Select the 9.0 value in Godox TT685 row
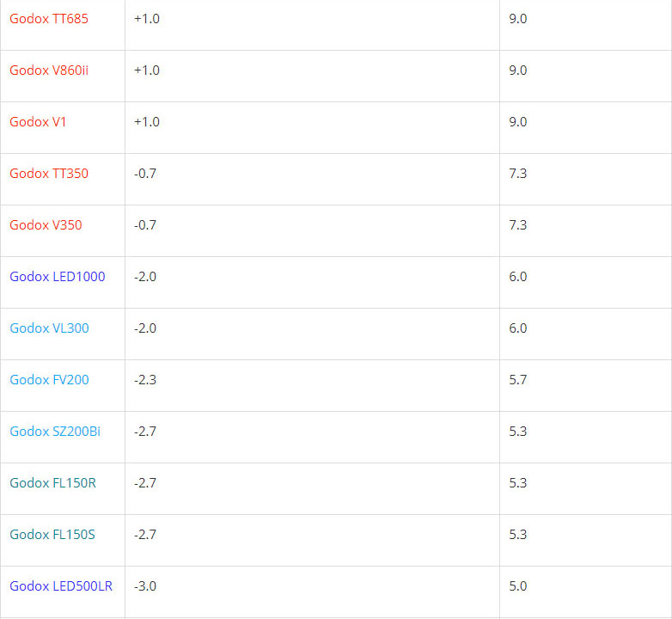Image resolution: width=672 pixels, height=619 pixels. coord(517,19)
